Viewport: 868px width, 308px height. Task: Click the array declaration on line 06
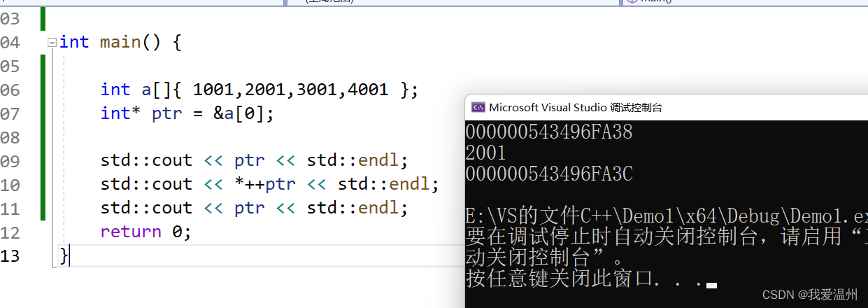259,90
